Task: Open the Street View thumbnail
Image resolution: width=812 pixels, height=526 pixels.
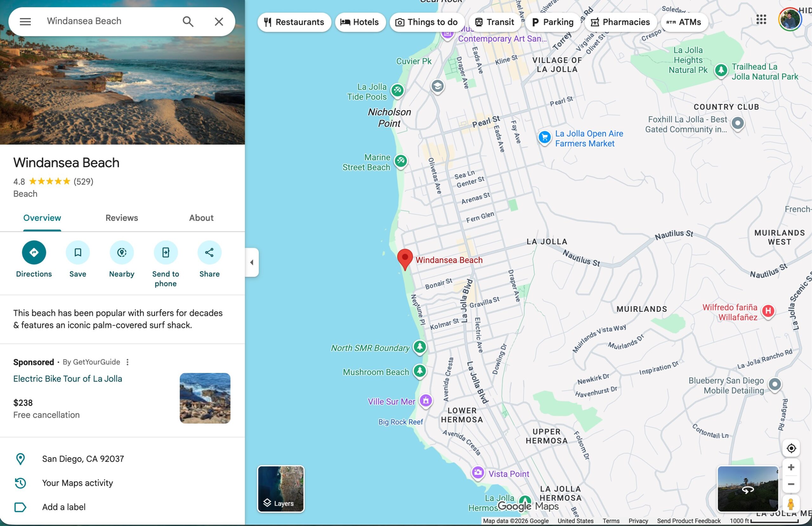Action: click(x=748, y=489)
